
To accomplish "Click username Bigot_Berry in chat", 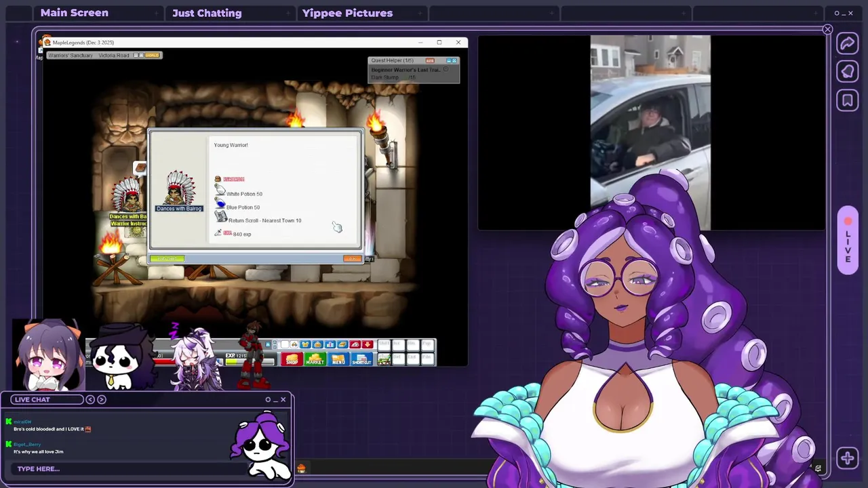I will pyautogui.click(x=27, y=445).
